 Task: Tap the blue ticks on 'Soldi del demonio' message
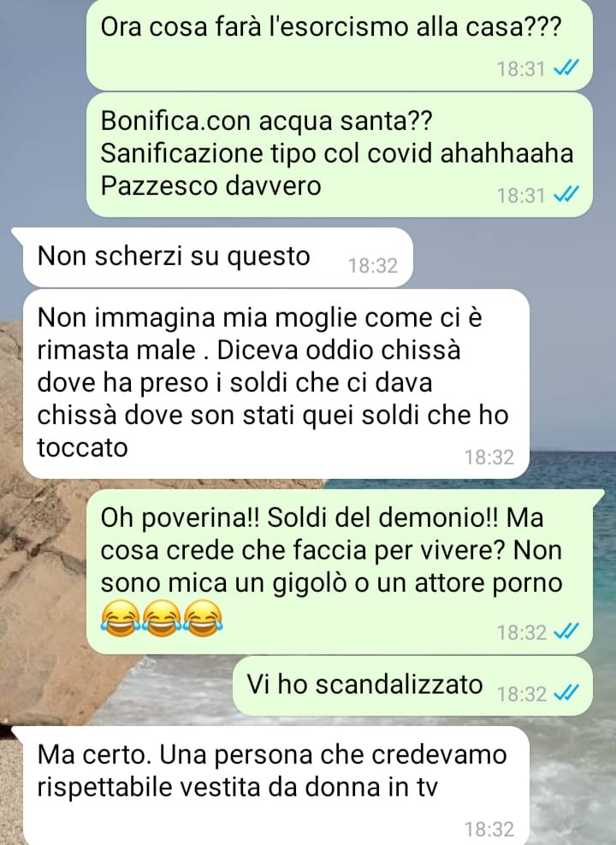coord(566,631)
